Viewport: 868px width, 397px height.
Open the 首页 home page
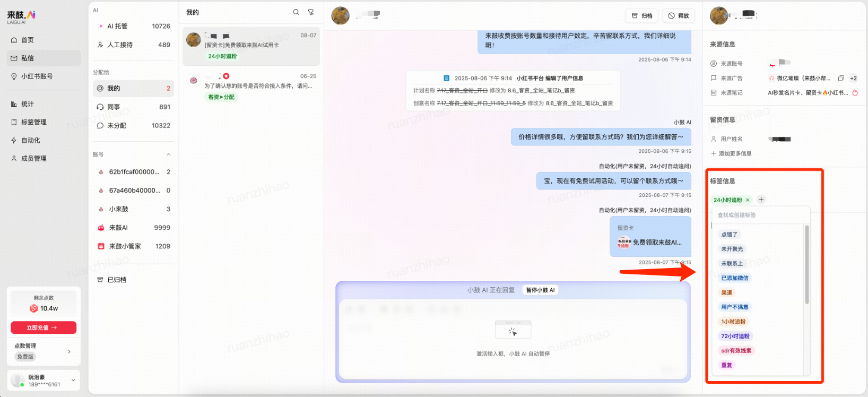44,40
